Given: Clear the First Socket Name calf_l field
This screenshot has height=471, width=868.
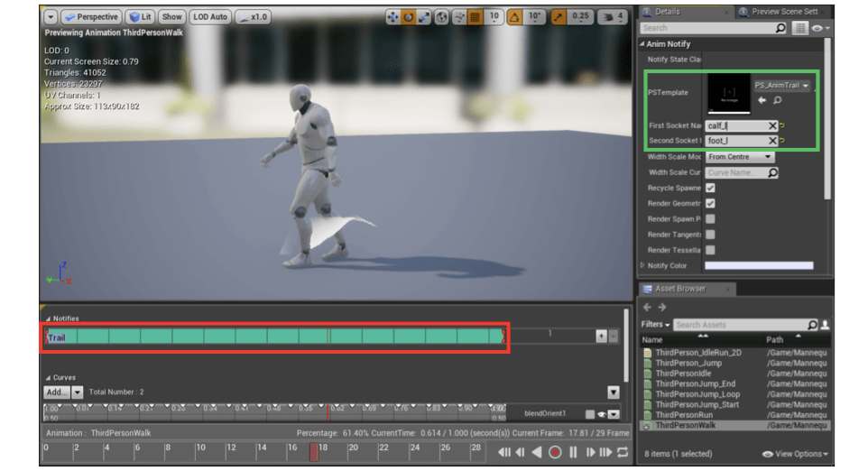Looking at the screenshot, I should point(772,125).
